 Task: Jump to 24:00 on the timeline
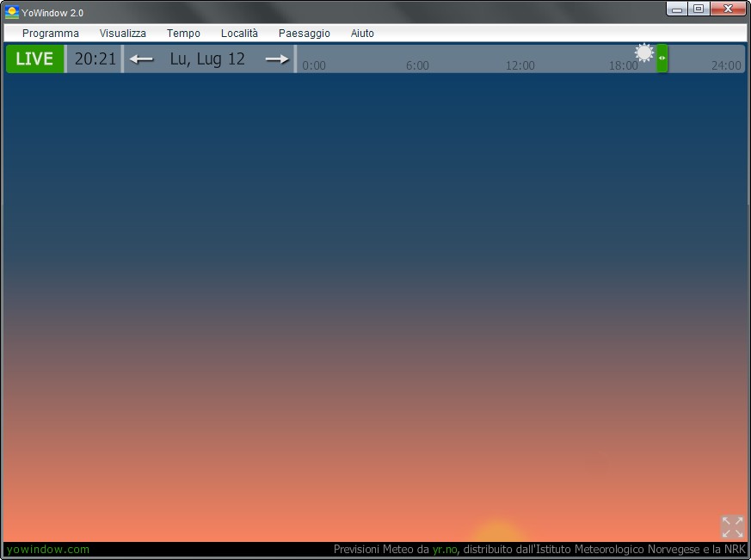726,65
